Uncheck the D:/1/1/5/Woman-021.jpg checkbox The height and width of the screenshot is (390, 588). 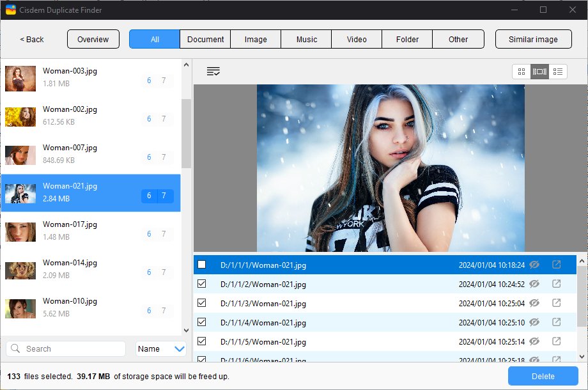(202, 341)
